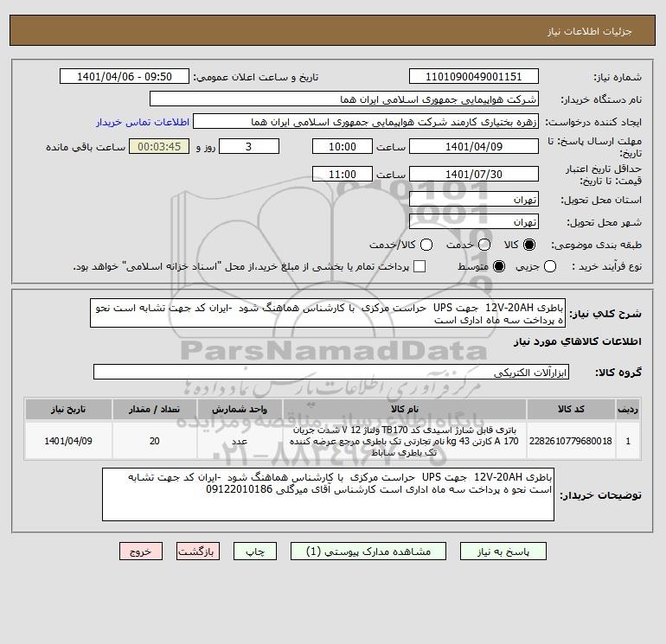Click the توضیحات خریدار notes box

328,494
